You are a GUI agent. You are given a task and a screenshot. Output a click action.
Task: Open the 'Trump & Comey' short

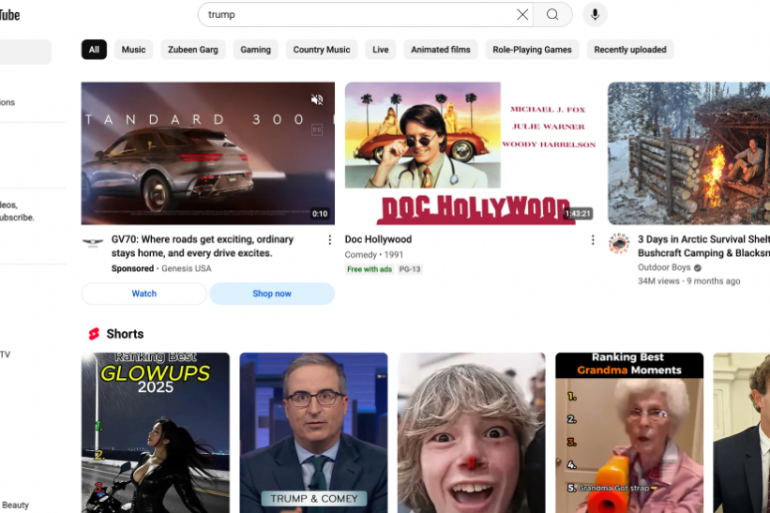click(x=313, y=433)
